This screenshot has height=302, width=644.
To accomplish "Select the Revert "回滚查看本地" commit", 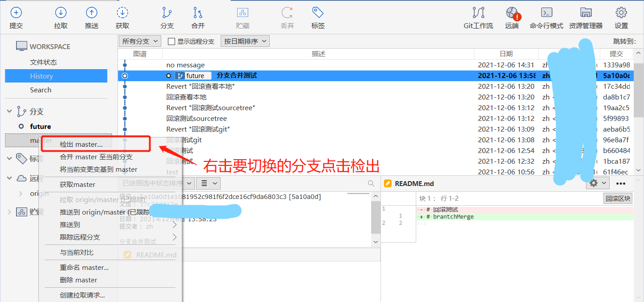I will [x=376, y=87].
